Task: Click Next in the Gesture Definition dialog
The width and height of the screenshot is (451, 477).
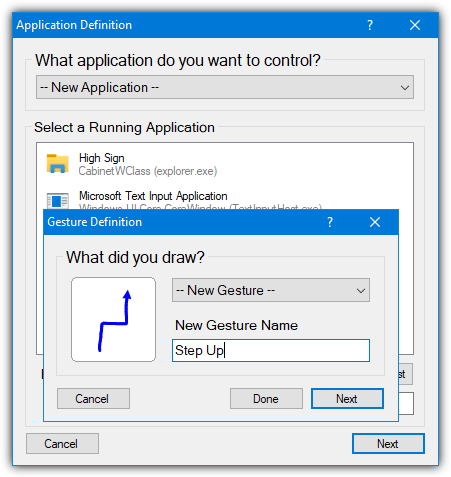Action: (x=347, y=398)
